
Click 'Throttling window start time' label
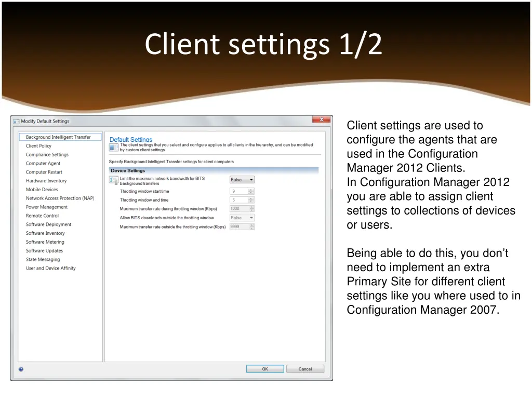pyautogui.click(x=144, y=191)
